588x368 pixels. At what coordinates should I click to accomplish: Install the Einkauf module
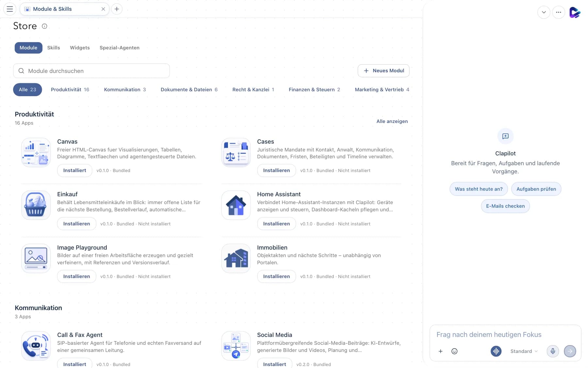pyautogui.click(x=76, y=224)
